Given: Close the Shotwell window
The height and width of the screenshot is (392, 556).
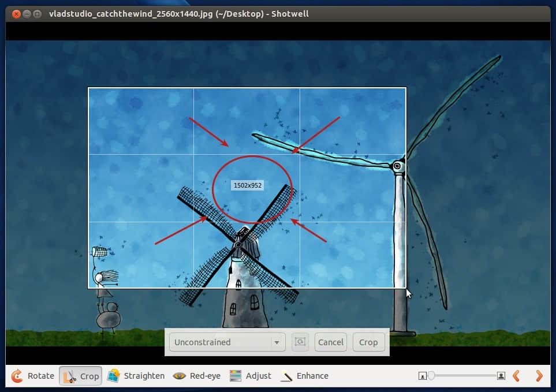Looking at the screenshot, I should pos(16,13).
